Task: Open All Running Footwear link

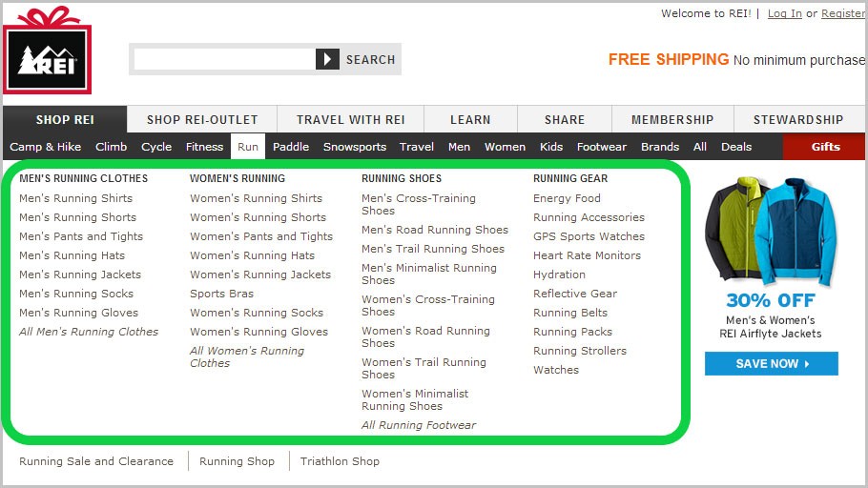Action: pos(419,425)
